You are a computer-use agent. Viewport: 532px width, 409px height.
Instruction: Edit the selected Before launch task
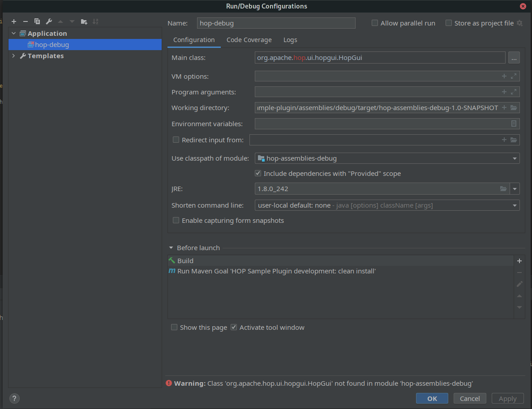coord(519,284)
